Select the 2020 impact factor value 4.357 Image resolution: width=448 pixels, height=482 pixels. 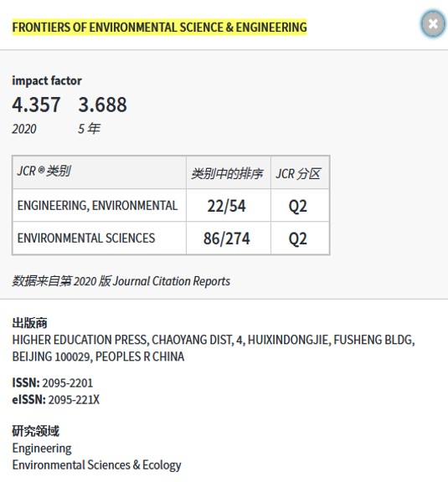tap(36, 105)
